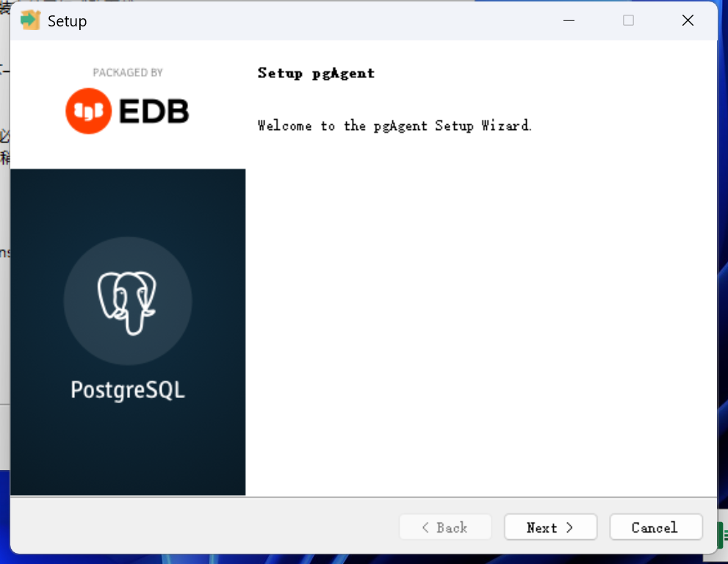
Task: Click 'Welcome to the pgAgent Setup Wizard.' text
Action: (x=394, y=126)
